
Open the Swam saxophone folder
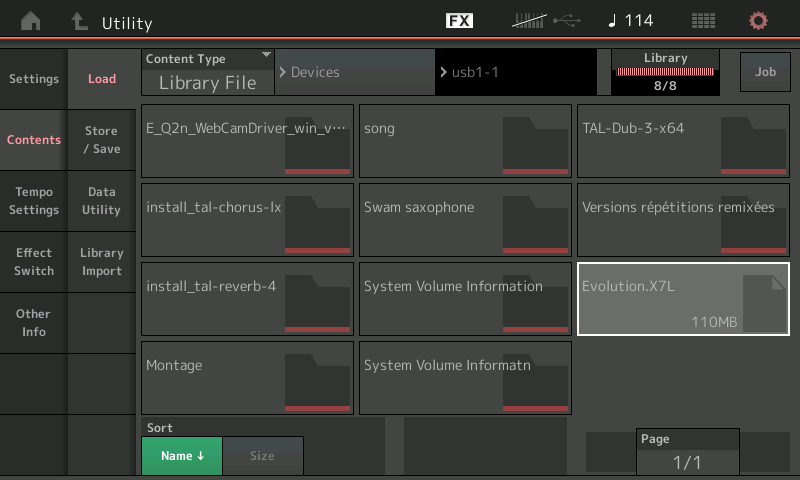[465, 219]
